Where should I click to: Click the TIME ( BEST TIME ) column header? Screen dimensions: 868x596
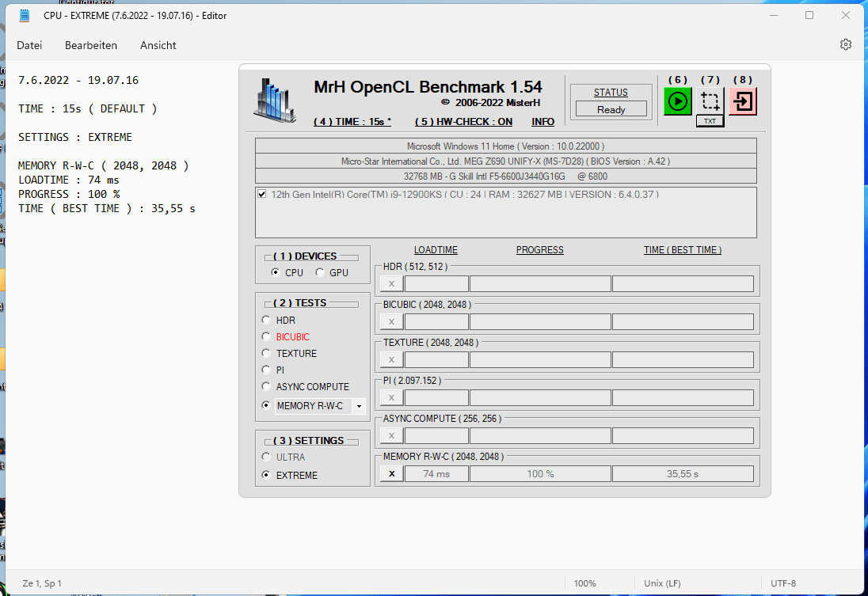683,250
